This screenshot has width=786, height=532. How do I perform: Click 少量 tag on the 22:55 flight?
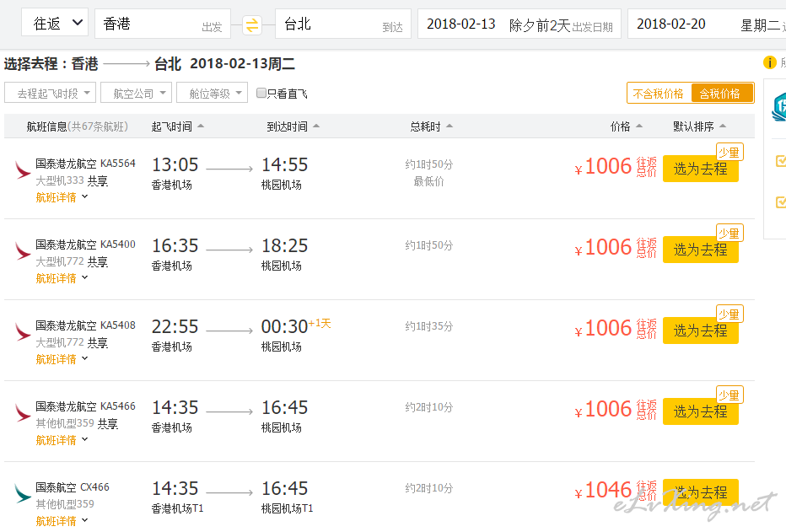point(729,314)
